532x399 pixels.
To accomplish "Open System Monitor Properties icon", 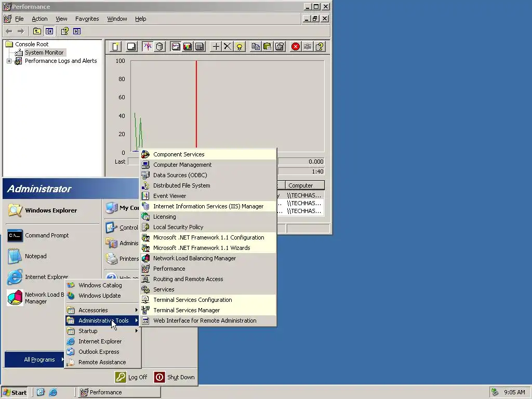I will (x=280, y=46).
